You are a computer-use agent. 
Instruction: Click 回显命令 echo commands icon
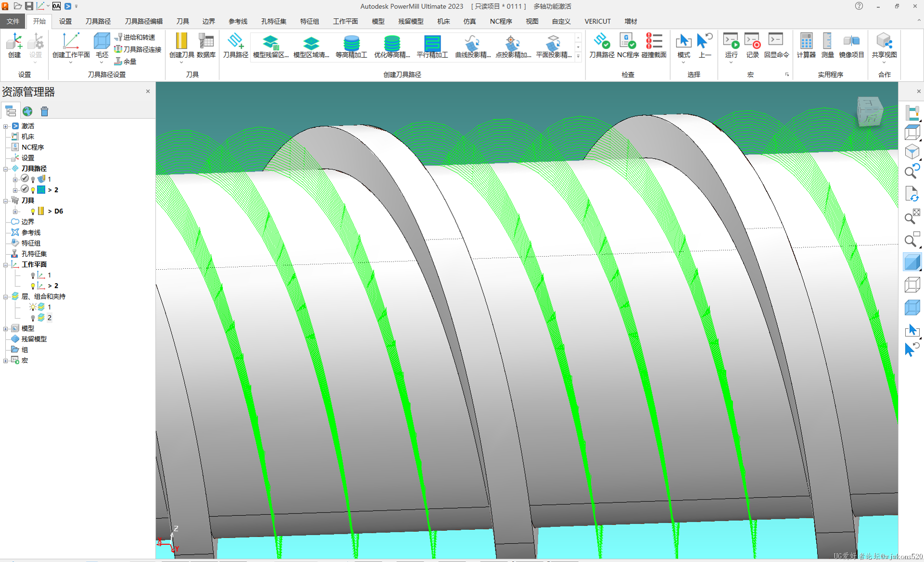click(776, 46)
